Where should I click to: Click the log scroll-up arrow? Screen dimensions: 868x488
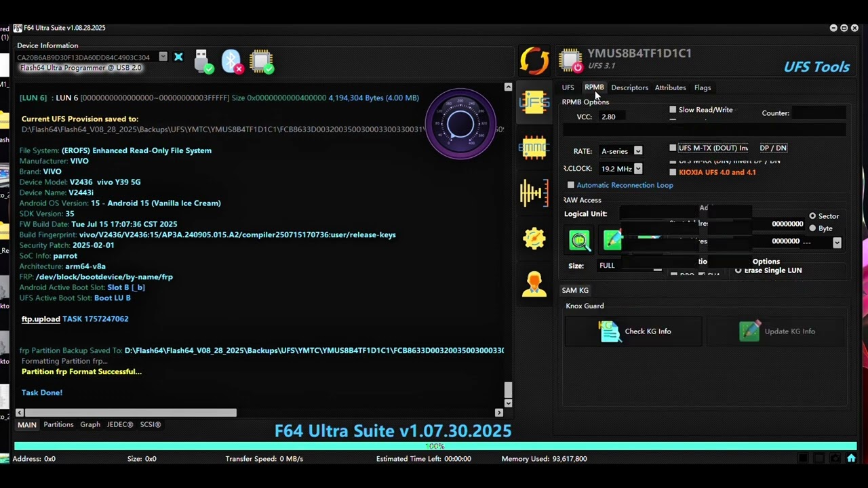pyautogui.click(x=509, y=87)
